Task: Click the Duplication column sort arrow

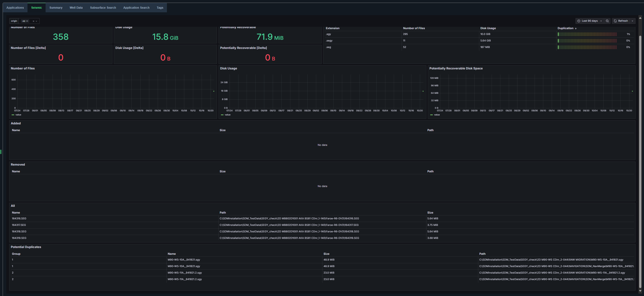Action: [x=575, y=28]
